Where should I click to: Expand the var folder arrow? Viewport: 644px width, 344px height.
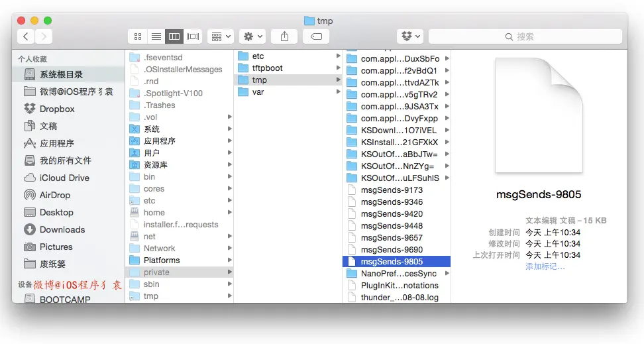pos(338,92)
